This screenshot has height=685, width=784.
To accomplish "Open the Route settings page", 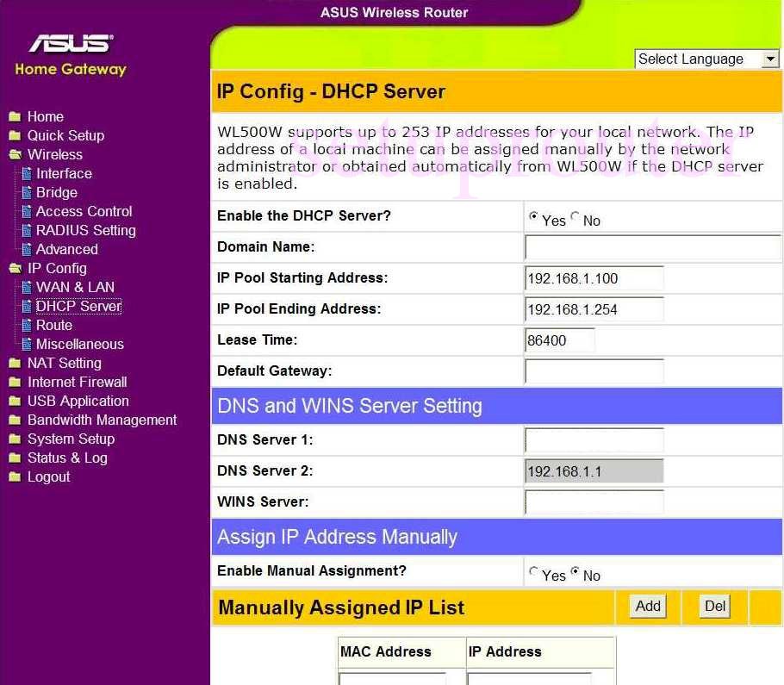I will tap(55, 325).
